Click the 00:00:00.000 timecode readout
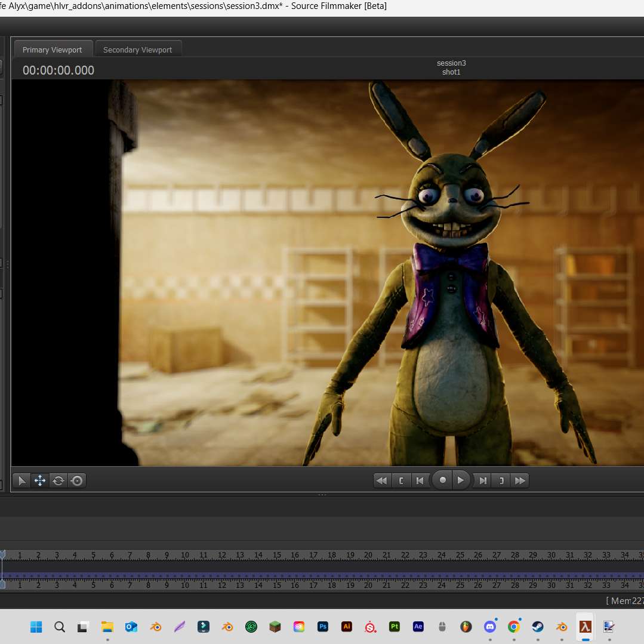This screenshot has height=644, width=644. [x=58, y=70]
